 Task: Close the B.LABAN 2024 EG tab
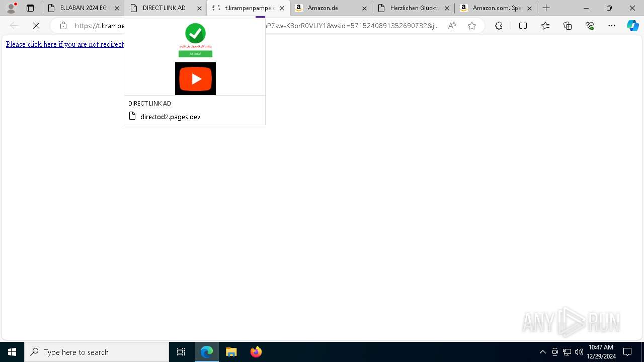click(x=117, y=8)
